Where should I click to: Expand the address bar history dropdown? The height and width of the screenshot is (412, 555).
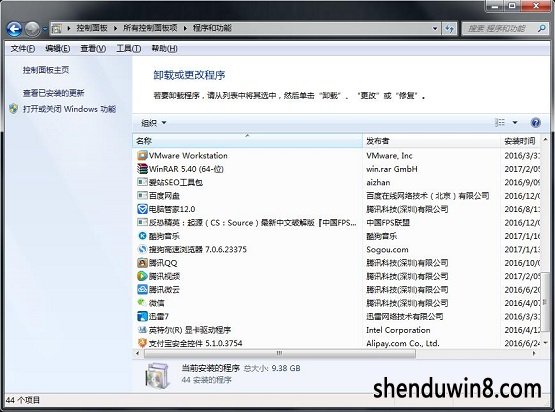tap(435, 29)
